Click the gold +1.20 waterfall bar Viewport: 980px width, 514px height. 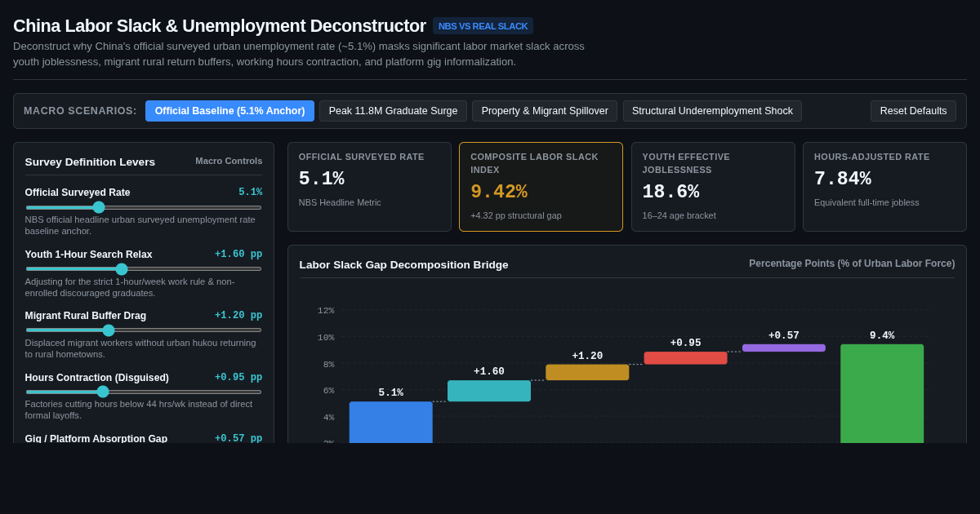tap(587, 372)
